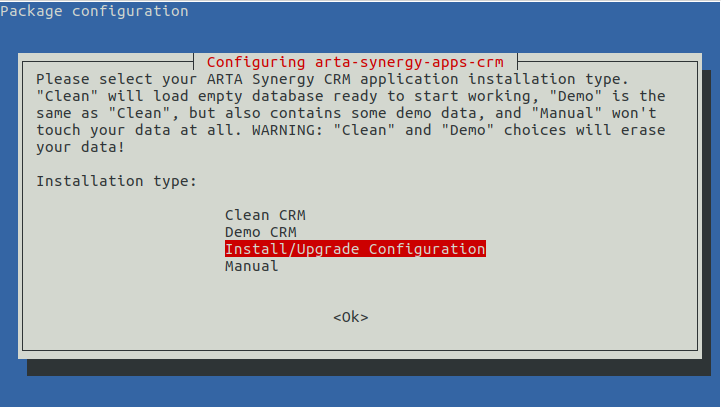The height and width of the screenshot is (407, 721).
Task: Confirm selection with the Ok button
Action: [351, 317]
